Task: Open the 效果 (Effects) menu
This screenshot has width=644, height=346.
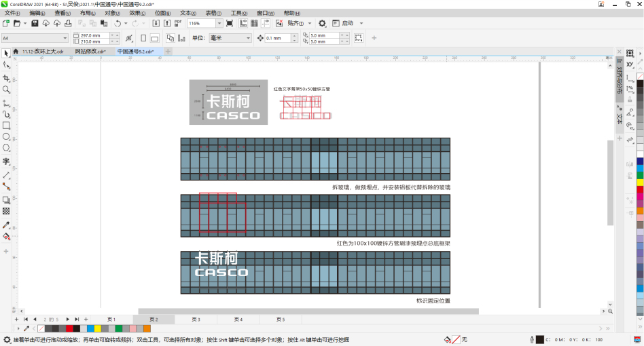Action: [x=137, y=13]
